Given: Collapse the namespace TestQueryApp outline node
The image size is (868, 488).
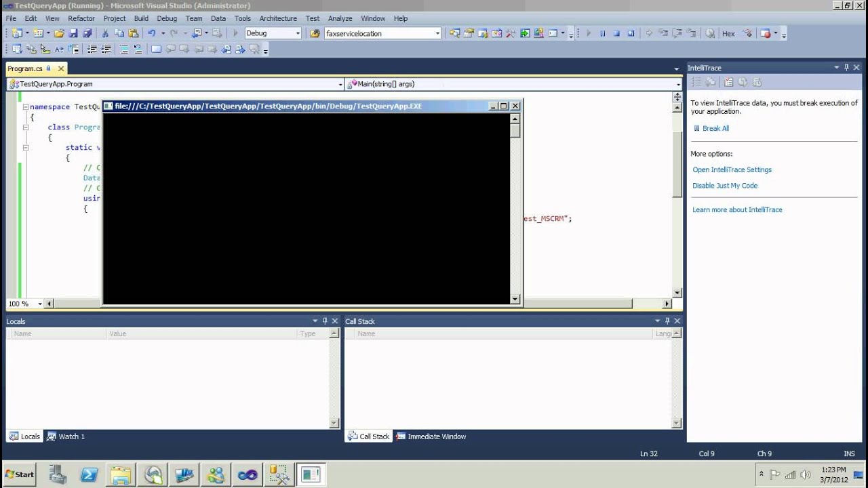Looking at the screenshot, I should (25, 107).
